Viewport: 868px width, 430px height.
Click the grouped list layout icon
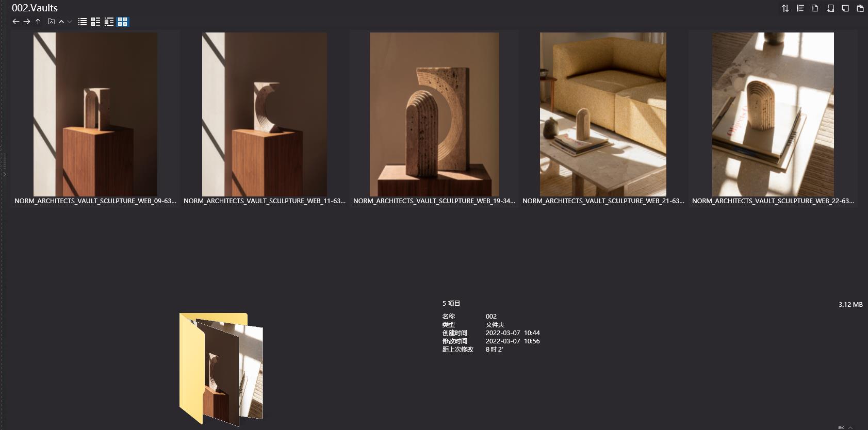800,8
